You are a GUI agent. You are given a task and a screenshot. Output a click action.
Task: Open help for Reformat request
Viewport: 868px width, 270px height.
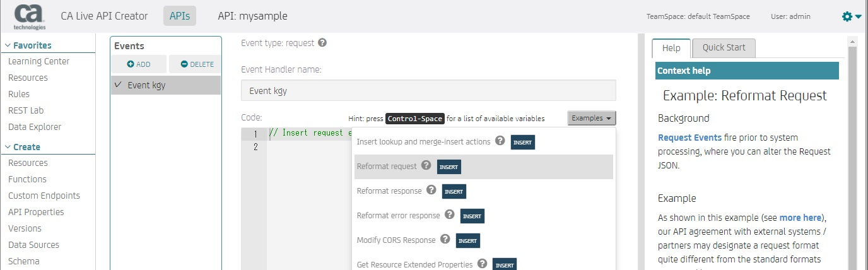[426, 166]
